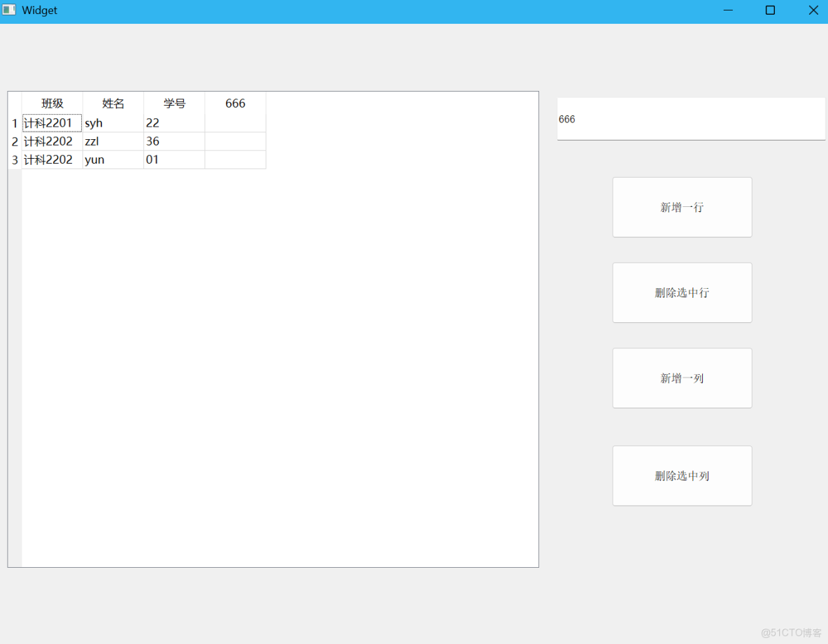Select the student number cell '22'
828x644 pixels.
[173, 122]
